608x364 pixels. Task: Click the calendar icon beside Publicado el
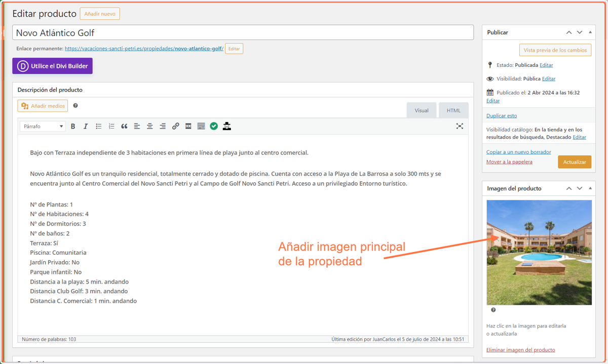pyautogui.click(x=490, y=93)
